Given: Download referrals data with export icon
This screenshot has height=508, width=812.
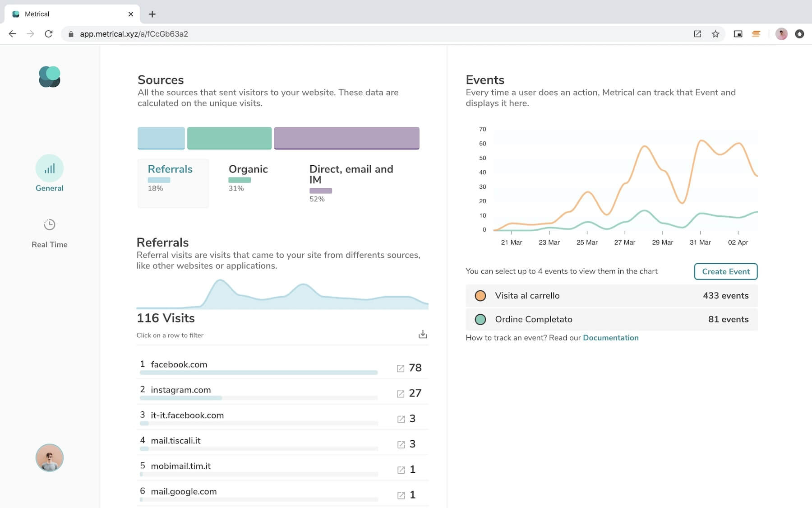Looking at the screenshot, I should pyautogui.click(x=423, y=334).
